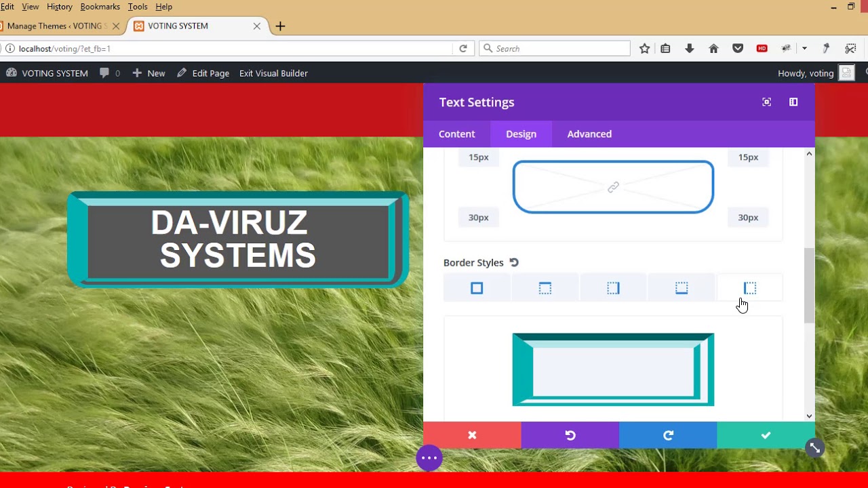Open the Howdy, voting user menu
The height and width of the screenshot is (488, 868).
pos(816,73)
